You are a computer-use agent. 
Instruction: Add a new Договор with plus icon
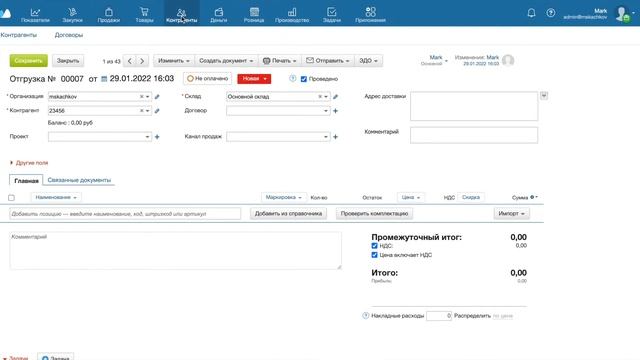point(336,111)
